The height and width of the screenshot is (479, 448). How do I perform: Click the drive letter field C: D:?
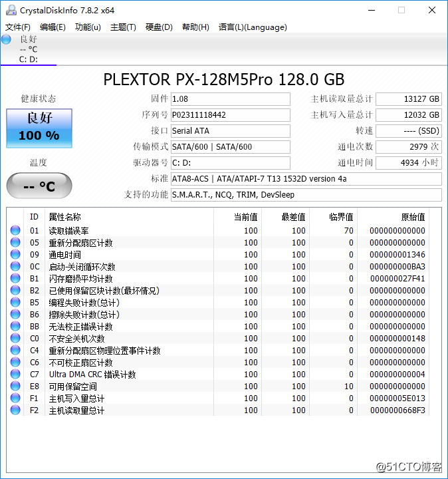click(231, 163)
